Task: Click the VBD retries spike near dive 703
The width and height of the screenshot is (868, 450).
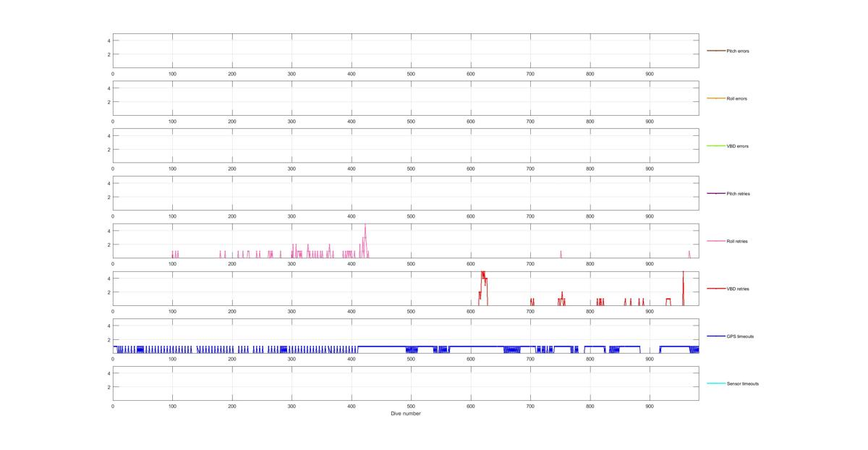Action: point(532,301)
